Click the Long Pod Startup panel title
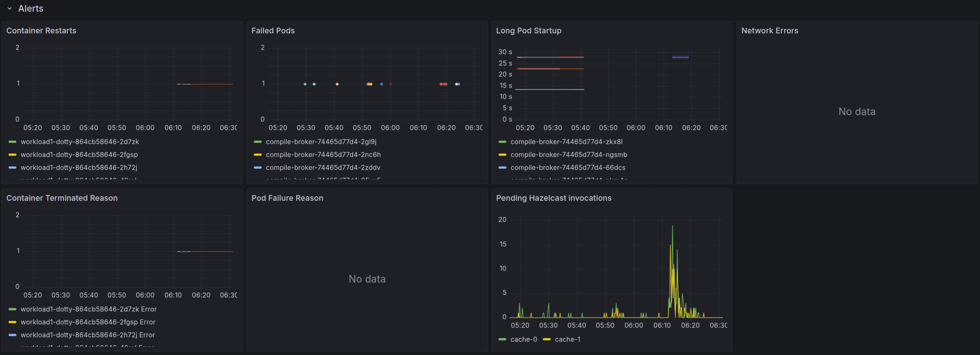 528,31
